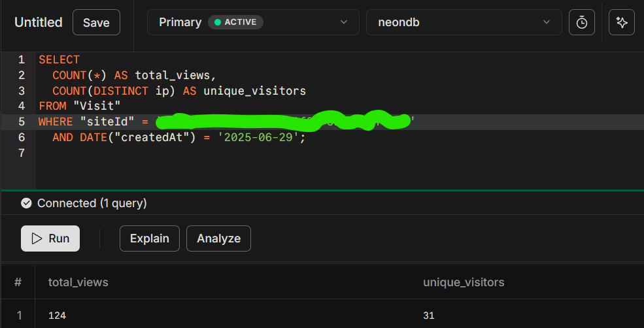The width and height of the screenshot is (644, 328).
Task: Click the Explain button
Action: (149, 238)
